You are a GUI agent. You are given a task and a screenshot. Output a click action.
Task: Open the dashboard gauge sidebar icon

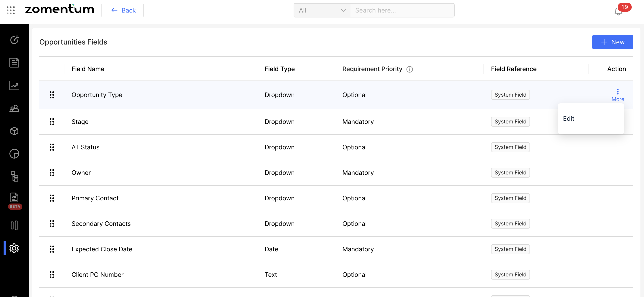[14, 40]
